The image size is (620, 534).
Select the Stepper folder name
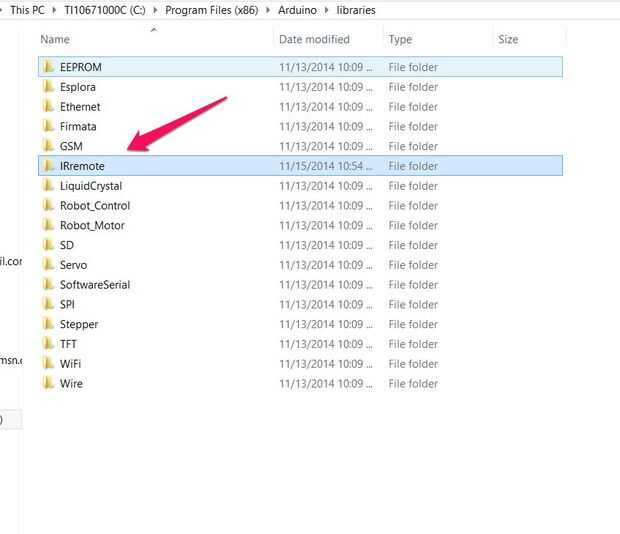point(79,325)
